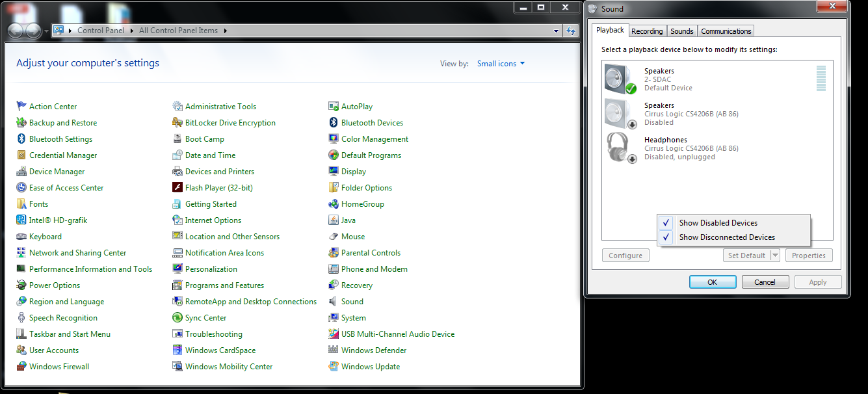Screen dimensions: 868x394
Task: Open the Java icon
Action: (x=334, y=220)
